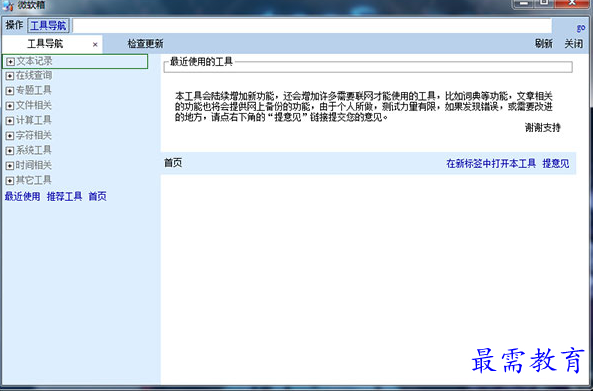
Task: Click the 提意见 feedback link
Action: pyautogui.click(x=556, y=163)
